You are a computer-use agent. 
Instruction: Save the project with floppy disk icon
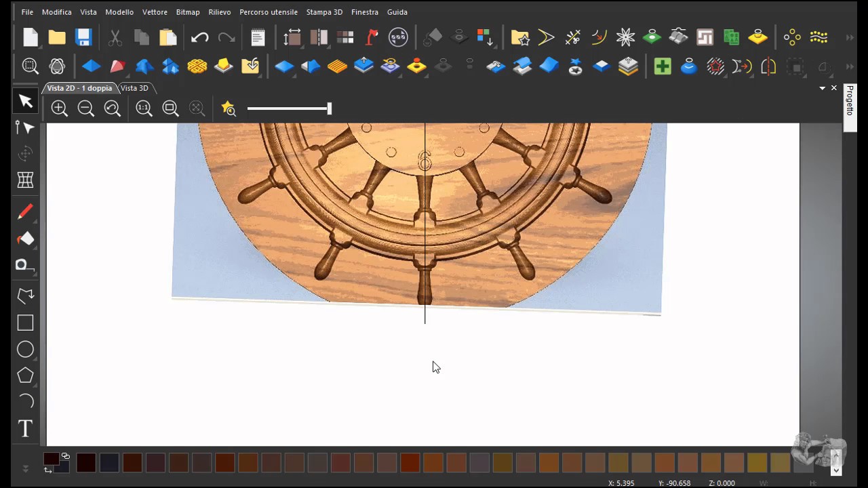[83, 37]
